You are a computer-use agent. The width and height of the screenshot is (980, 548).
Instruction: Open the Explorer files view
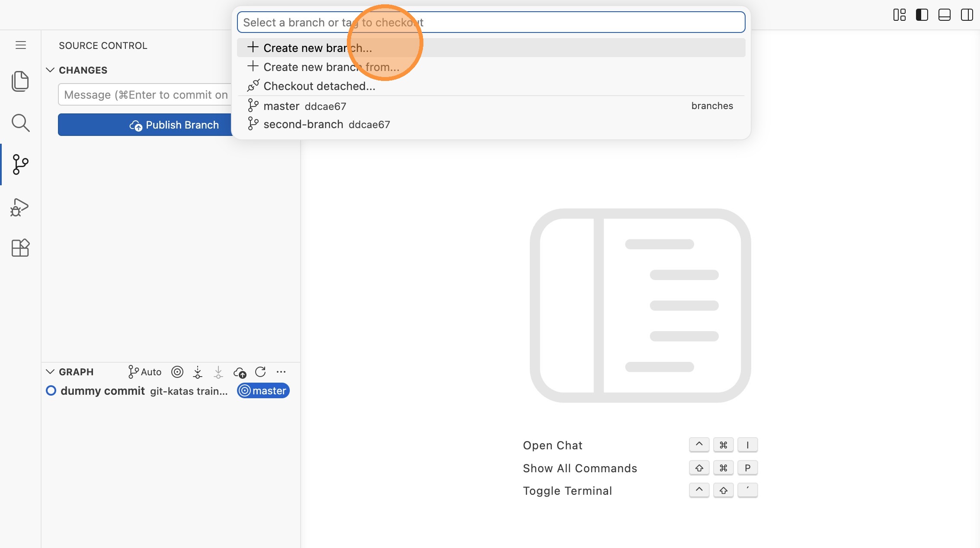click(20, 81)
